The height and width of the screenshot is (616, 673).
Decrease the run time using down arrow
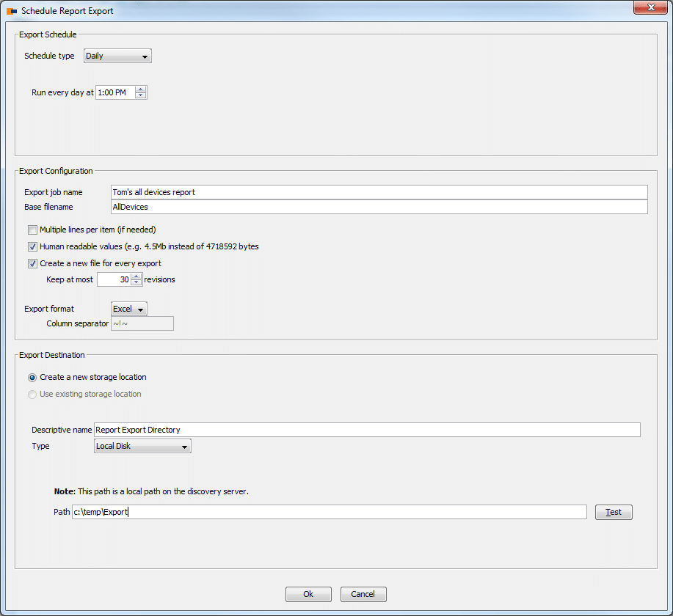coord(141,96)
